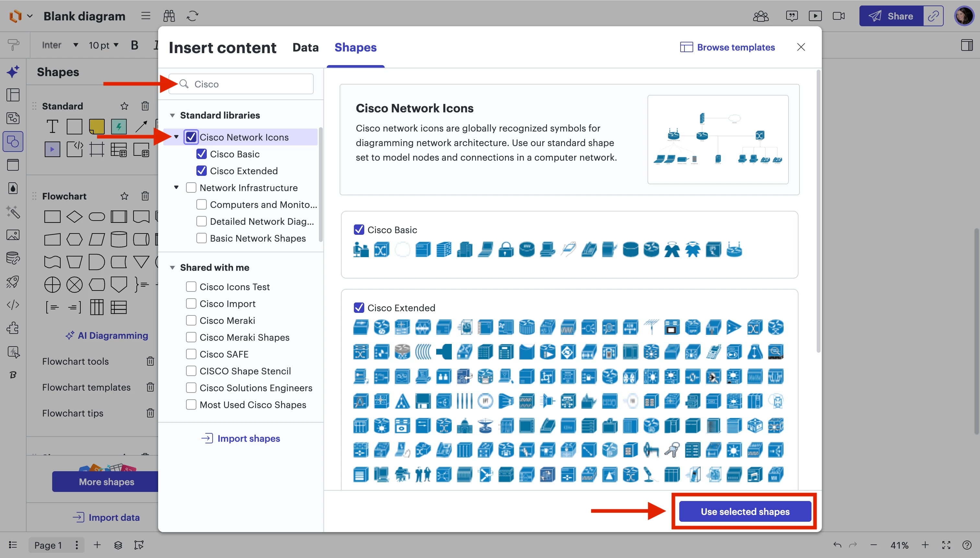
Task: Open the font size 10 pt dropdown
Action: (x=103, y=45)
